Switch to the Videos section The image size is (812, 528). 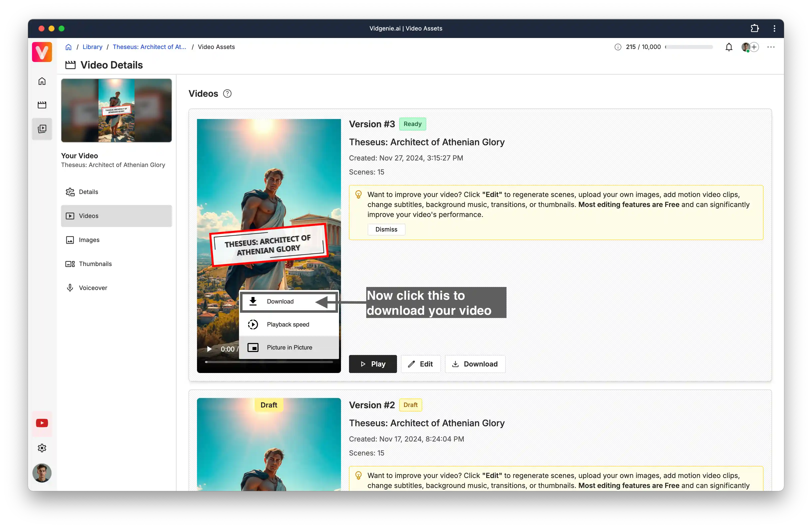(116, 215)
